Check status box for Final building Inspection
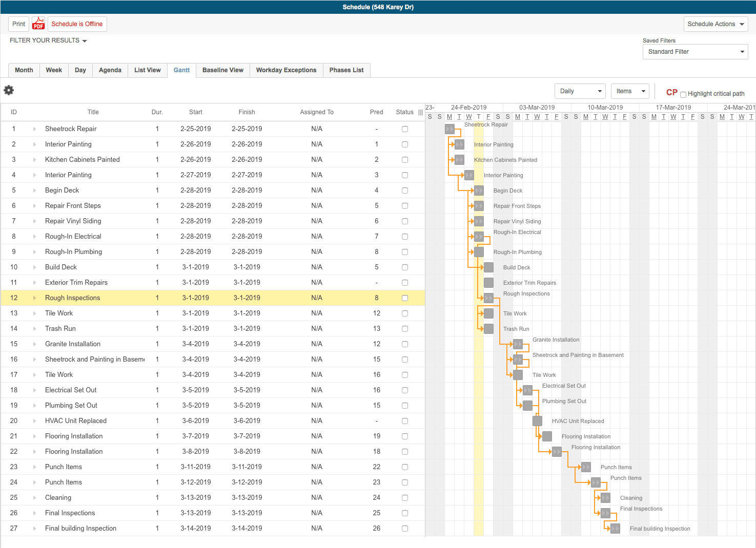Screen dimensions: 756x548 [x=405, y=529]
